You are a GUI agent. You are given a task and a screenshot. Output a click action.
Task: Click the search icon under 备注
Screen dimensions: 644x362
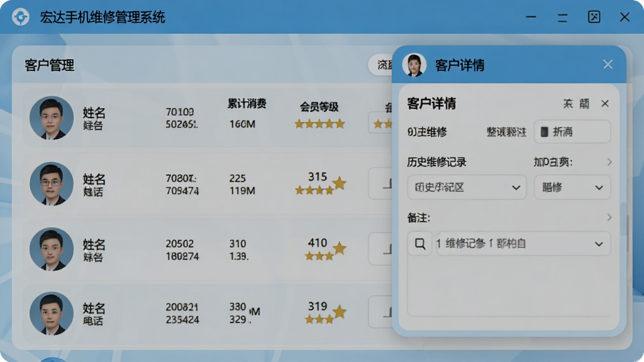pyautogui.click(x=419, y=244)
